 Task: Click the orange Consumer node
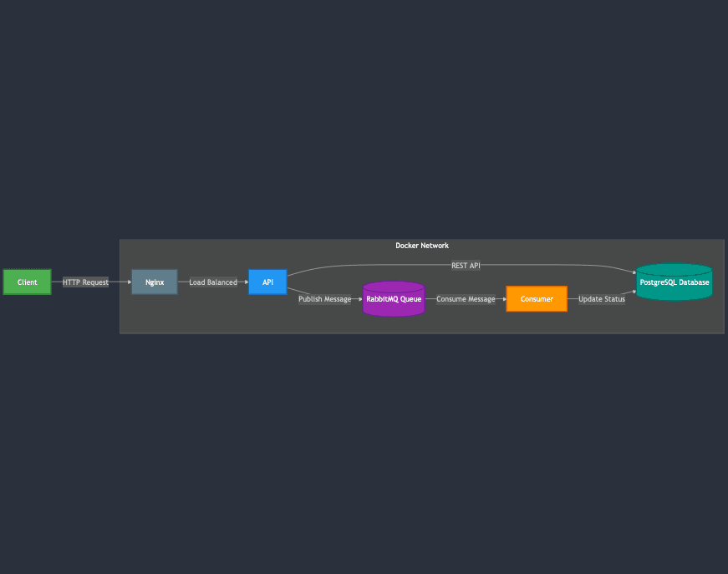pyautogui.click(x=537, y=299)
